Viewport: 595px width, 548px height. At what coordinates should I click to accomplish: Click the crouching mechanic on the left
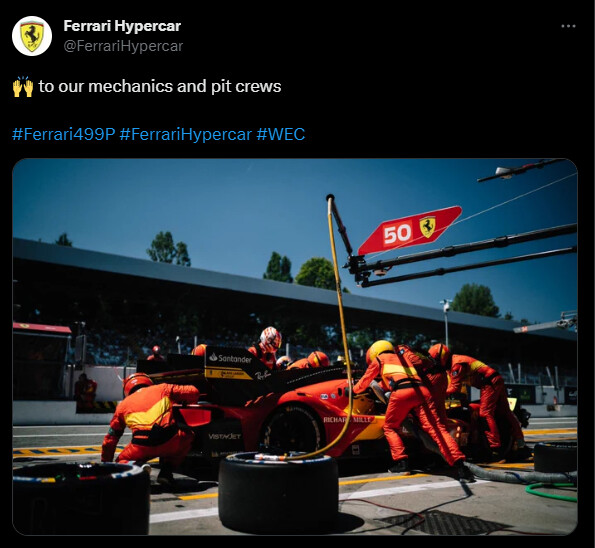pyautogui.click(x=149, y=422)
